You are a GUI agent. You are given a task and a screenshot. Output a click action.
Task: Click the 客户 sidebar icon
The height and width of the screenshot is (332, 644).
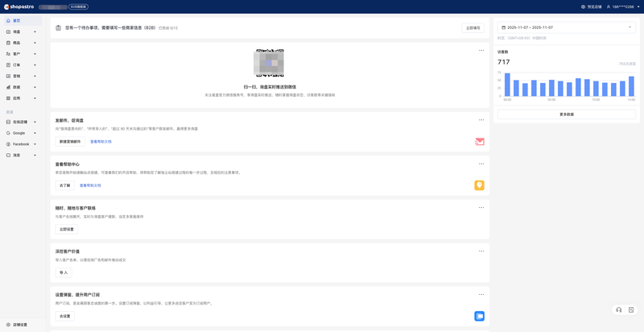point(9,54)
